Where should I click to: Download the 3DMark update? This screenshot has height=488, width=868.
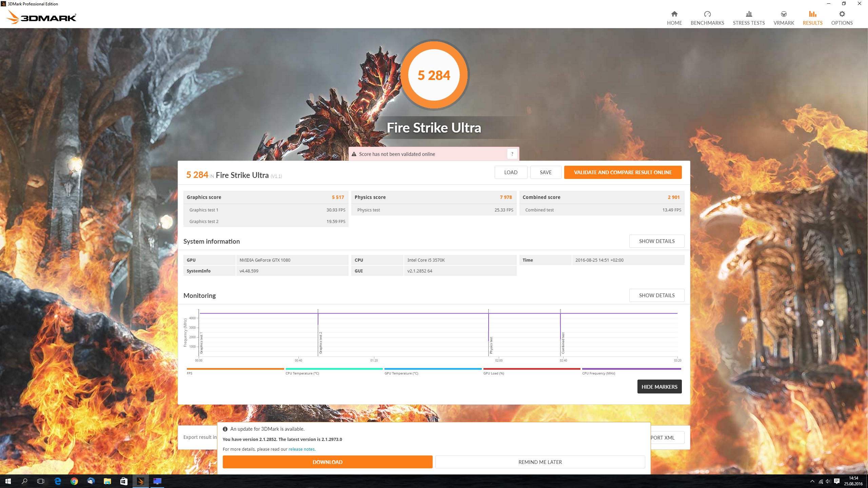pos(327,462)
